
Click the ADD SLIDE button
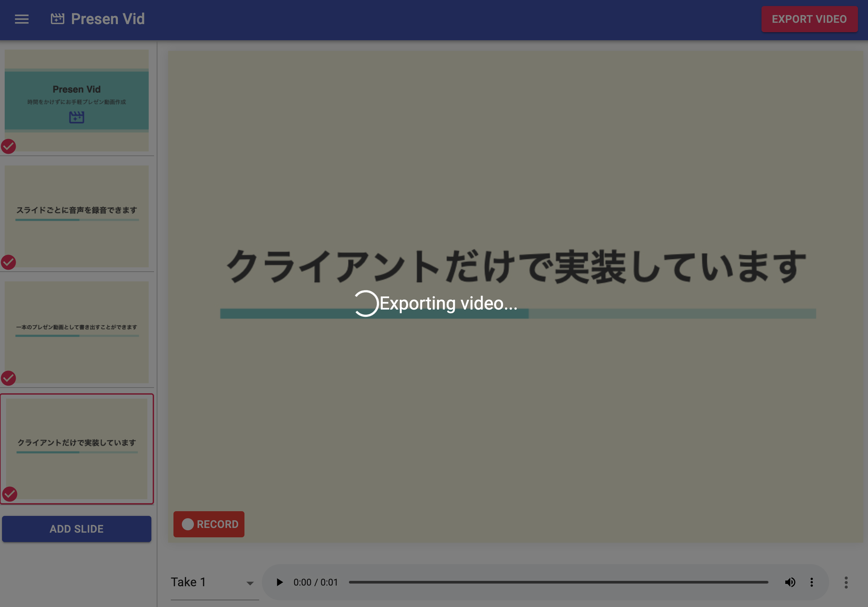click(76, 529)
